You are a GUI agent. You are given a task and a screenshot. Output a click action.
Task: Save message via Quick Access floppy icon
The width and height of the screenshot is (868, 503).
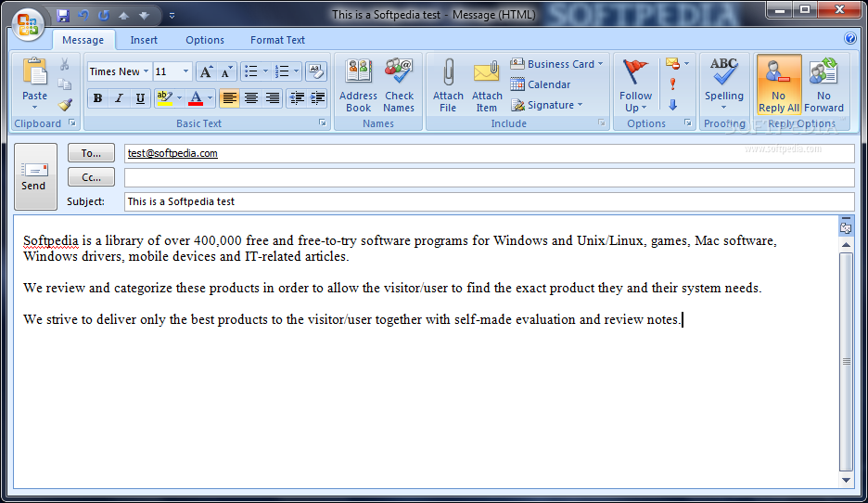click(x=63, y=16)
